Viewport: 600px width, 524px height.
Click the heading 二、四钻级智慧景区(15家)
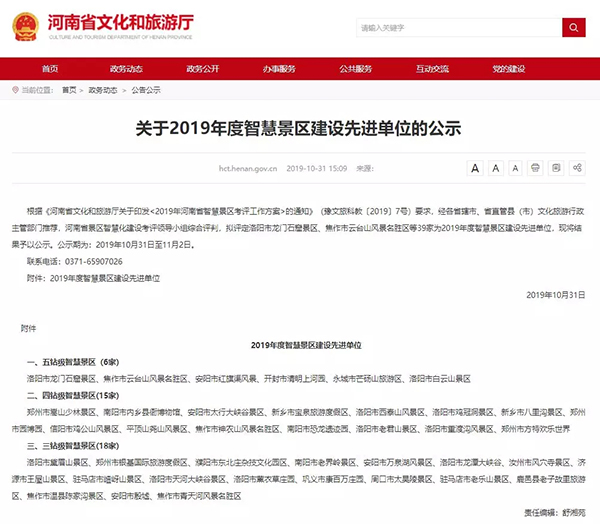[73, 396]
